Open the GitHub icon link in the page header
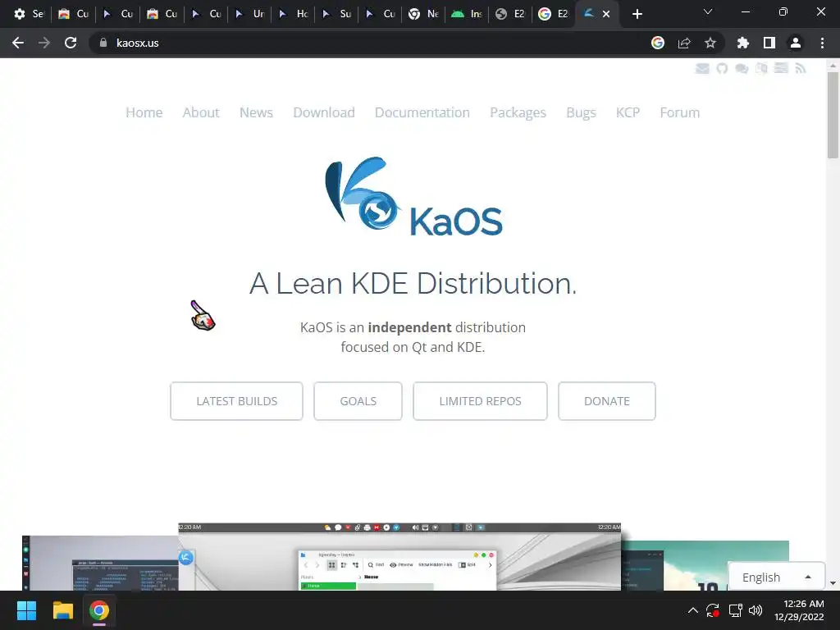 click(x=722, y=69)
